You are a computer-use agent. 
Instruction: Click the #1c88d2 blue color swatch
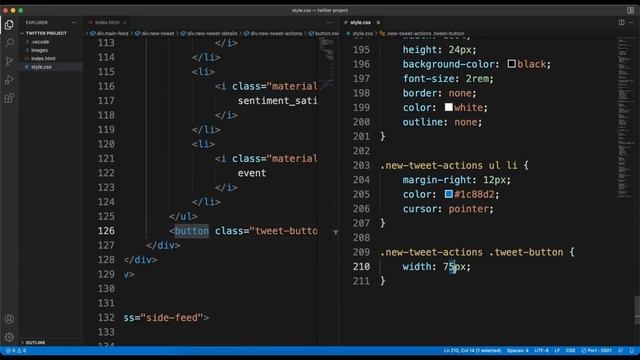point(449,194)
